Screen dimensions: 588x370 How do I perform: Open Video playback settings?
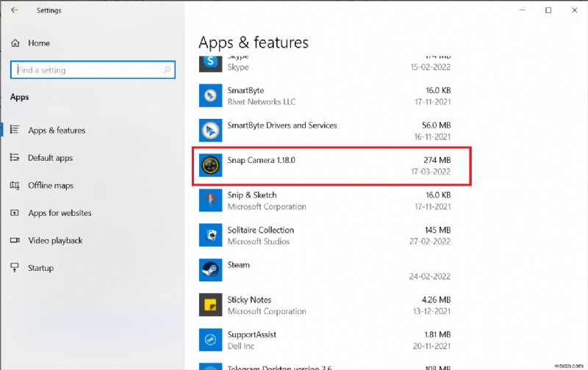pyautogui.click(x=54, y=241)
